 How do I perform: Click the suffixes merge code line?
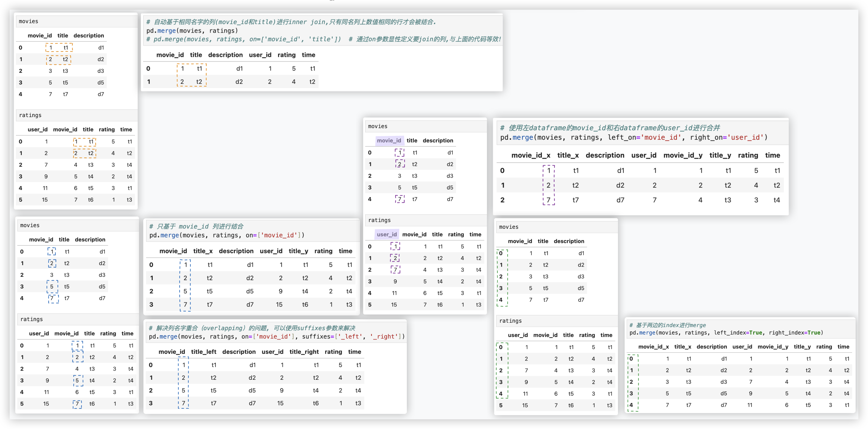276,337
